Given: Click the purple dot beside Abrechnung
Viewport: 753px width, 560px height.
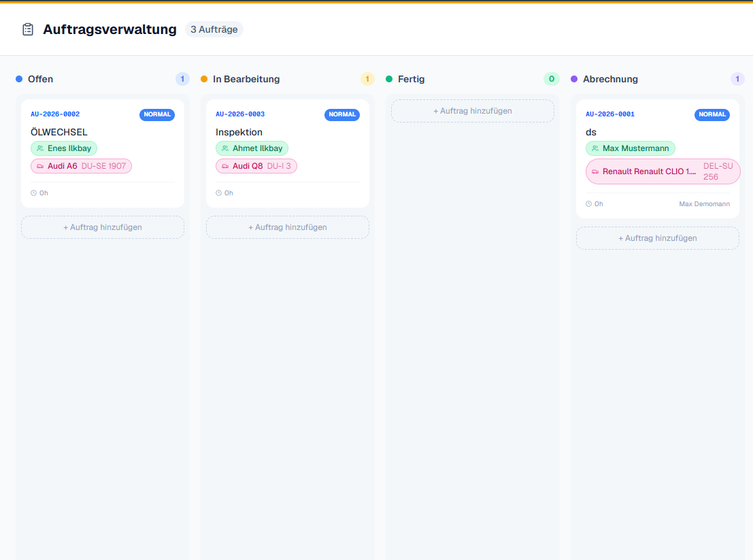Looking at the screenshot, I should click(x=574, y=79).
